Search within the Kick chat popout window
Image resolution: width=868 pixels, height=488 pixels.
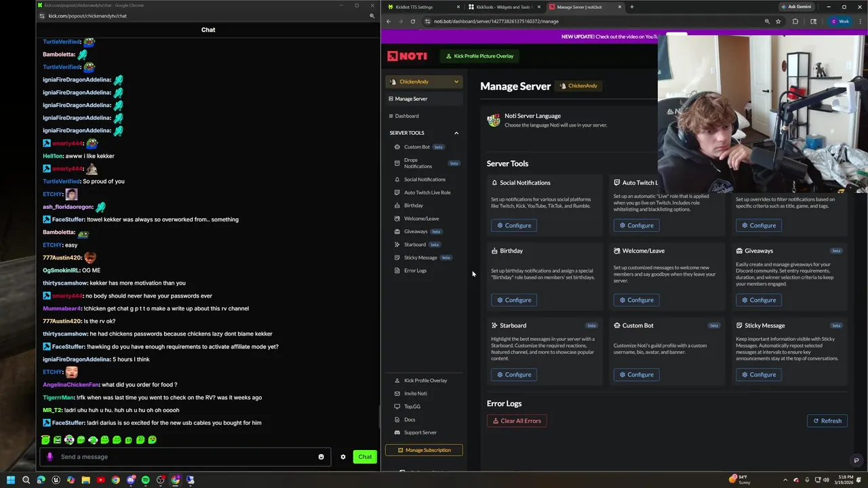(372, 16)
